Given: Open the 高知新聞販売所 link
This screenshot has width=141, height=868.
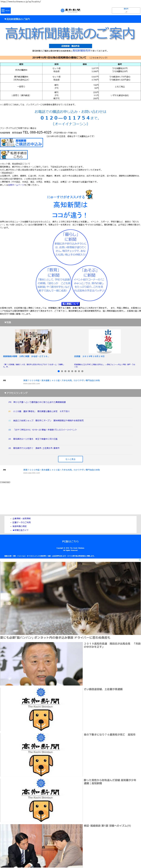Looking at the screenshot, I should click(82, 51).
